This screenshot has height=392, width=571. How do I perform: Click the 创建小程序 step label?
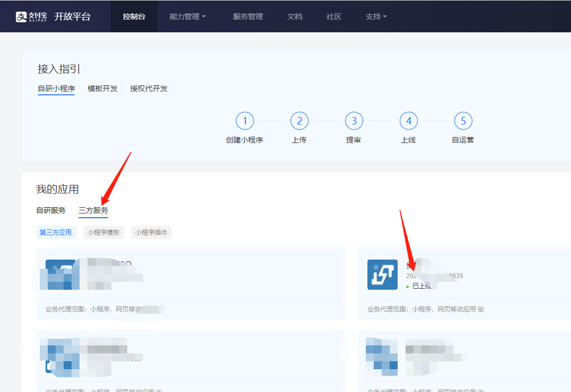click(244, 140)
